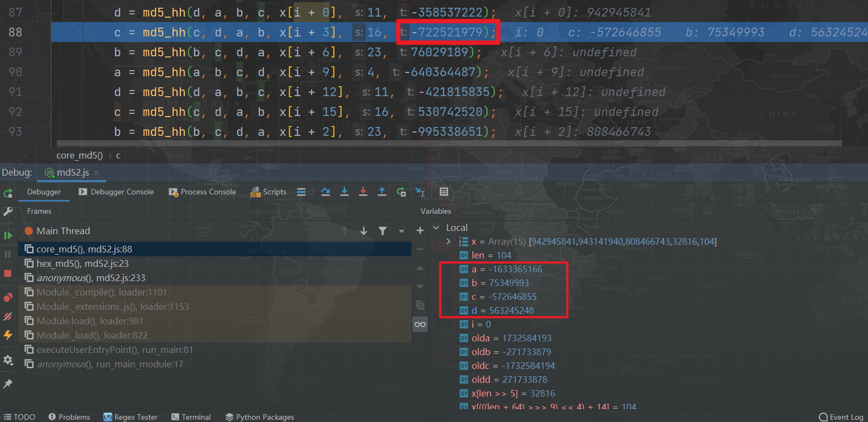Click the Run to Cursor icon
Screen dimensions: 868x422
coord(420,192)
